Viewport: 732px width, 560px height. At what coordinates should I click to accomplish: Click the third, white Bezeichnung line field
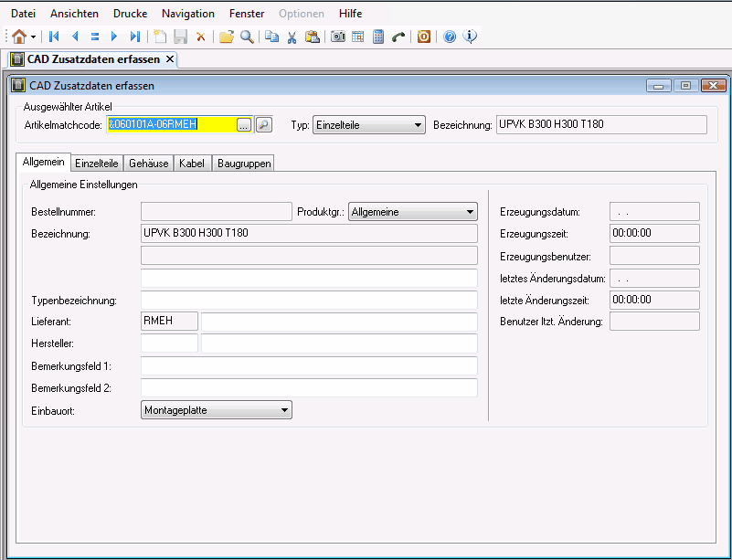pyautogui.click(x=309, y=278)
